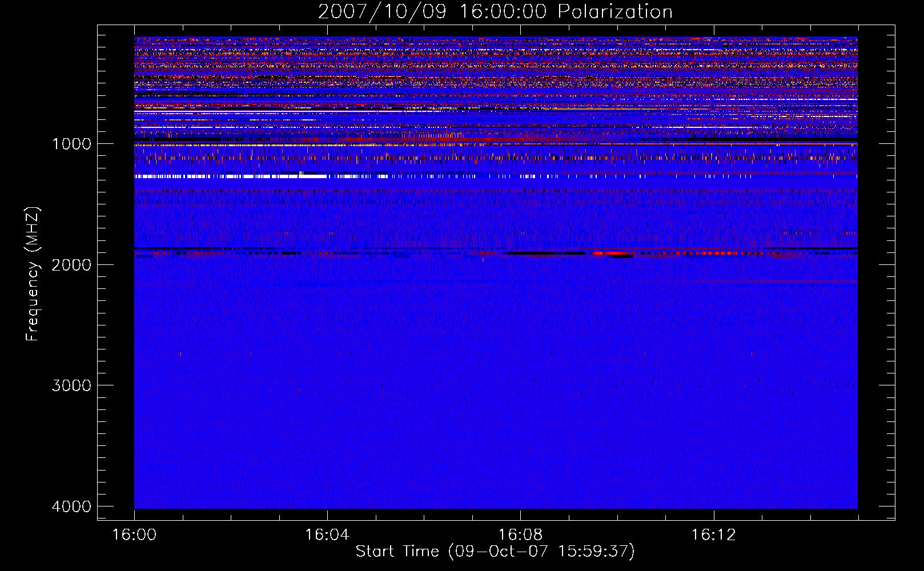The image size is (924, 571).
Task: Click the 16:04 time tick label
Action: [x=327, y=535]
